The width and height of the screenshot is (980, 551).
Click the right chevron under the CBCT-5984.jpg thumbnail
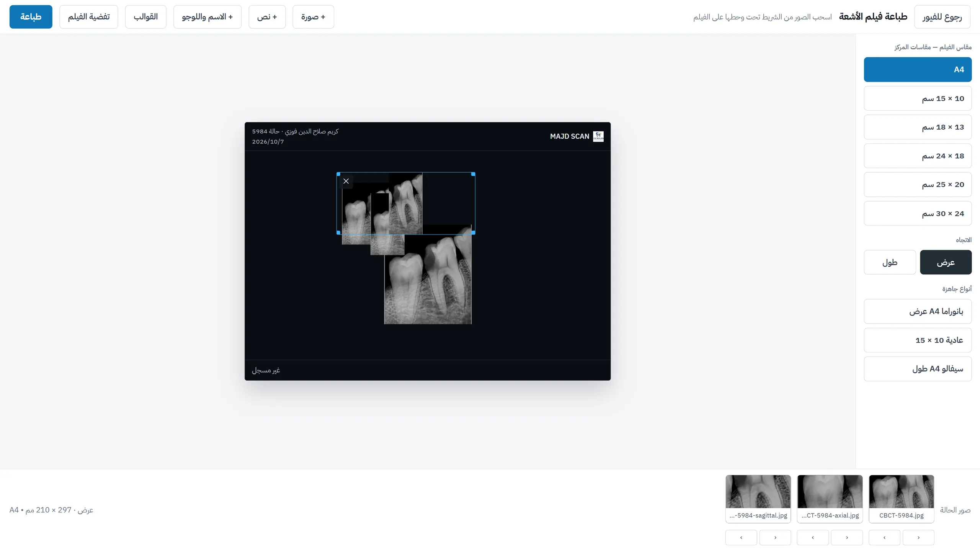pyautogui.click(x=918, y=538)
